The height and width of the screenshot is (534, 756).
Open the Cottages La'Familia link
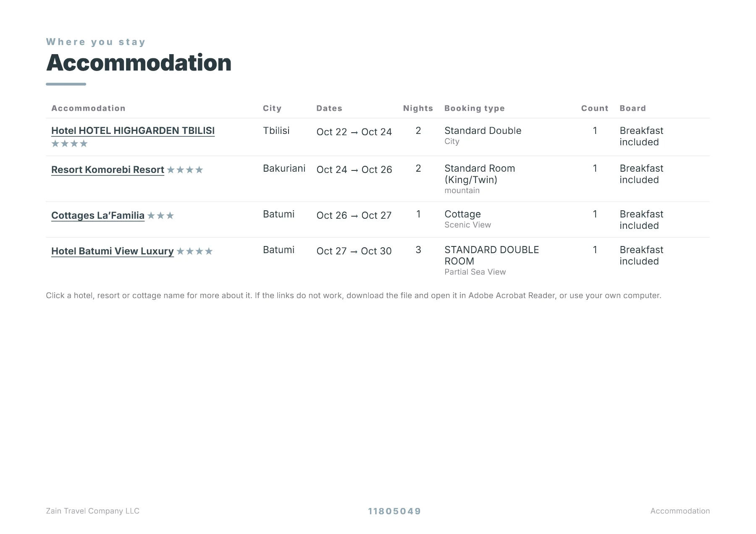coord(98,215)
